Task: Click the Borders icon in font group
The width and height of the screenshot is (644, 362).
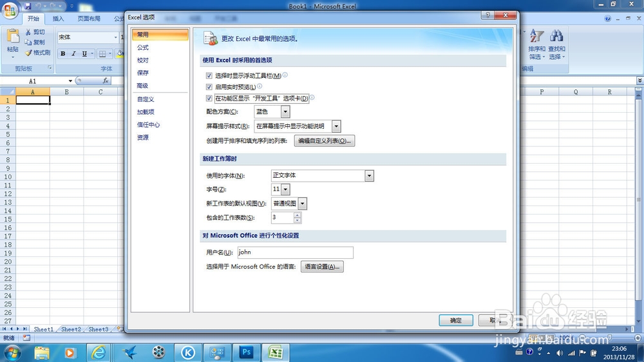Action: point(102,53)
